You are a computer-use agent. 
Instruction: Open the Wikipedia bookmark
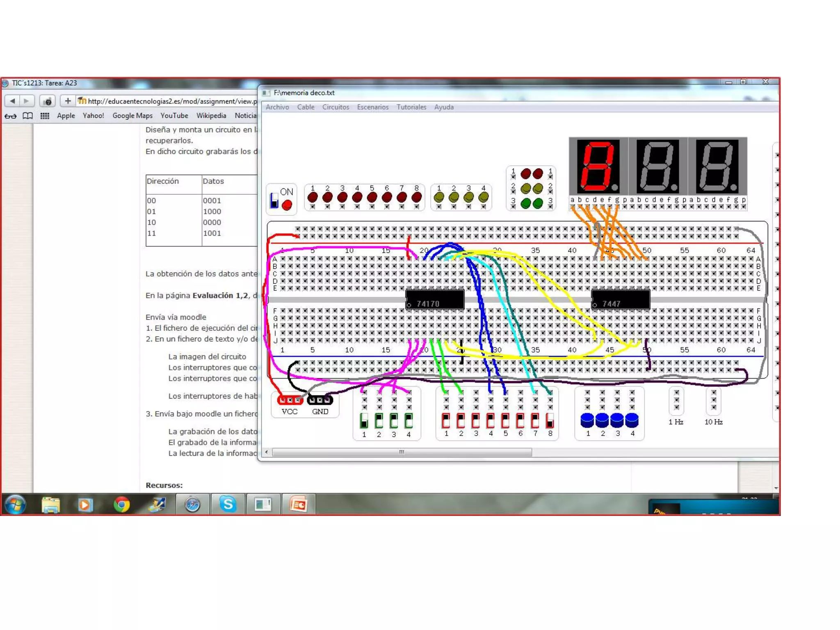coord(211,116)
